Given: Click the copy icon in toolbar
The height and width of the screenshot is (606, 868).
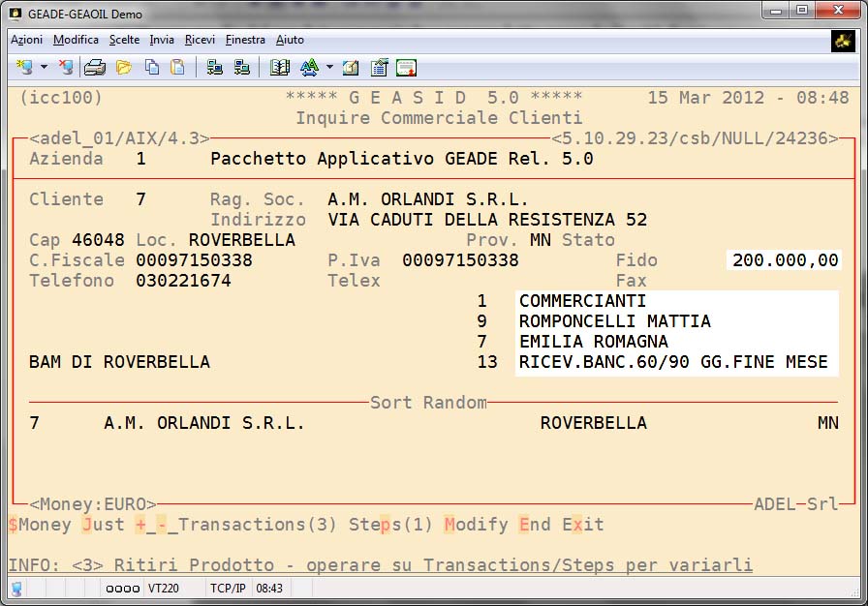Looking at the screenshot, I should coord(152,68).
